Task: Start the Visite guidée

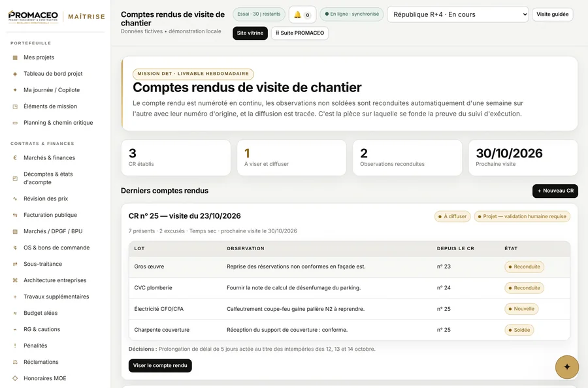Action: pyautogui.click(x=552, y=14)
